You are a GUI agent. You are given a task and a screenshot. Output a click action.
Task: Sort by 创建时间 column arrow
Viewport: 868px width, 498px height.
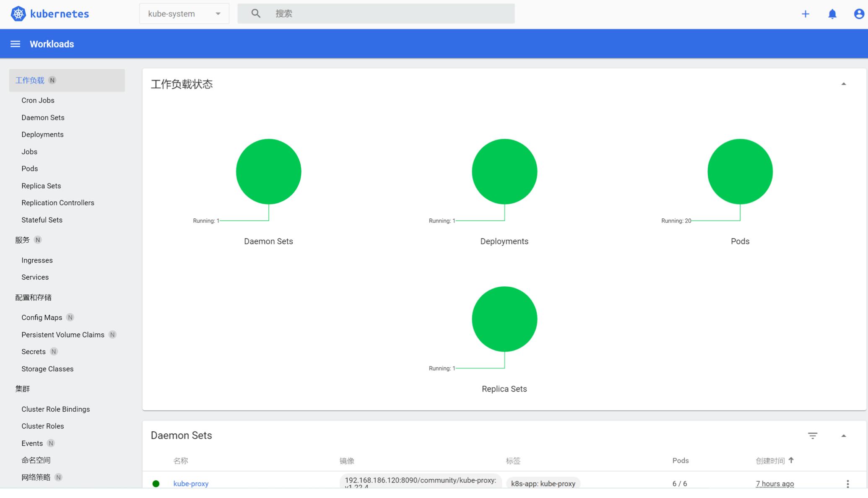coord(791,460)
